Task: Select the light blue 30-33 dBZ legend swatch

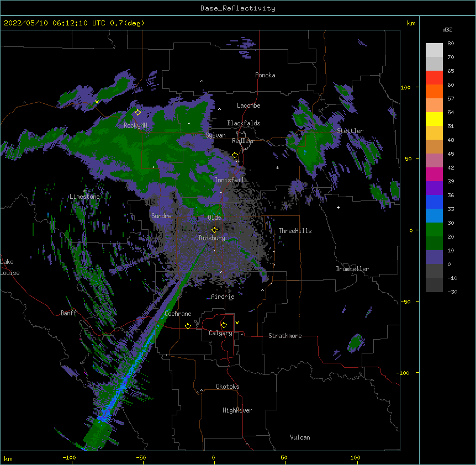Action: (434, 216)
